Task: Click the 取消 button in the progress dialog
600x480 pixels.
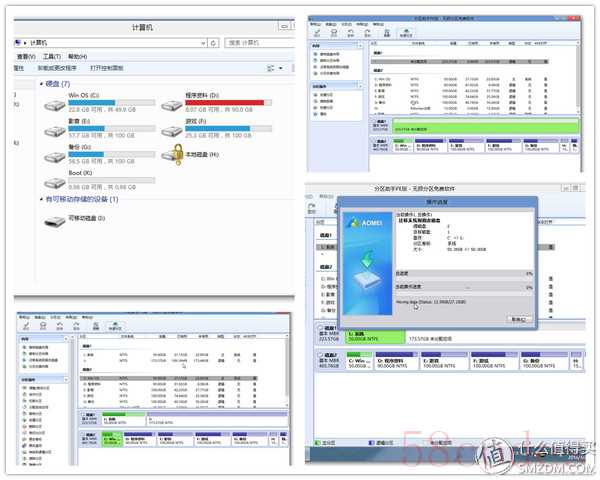Action: click(518, 318)
